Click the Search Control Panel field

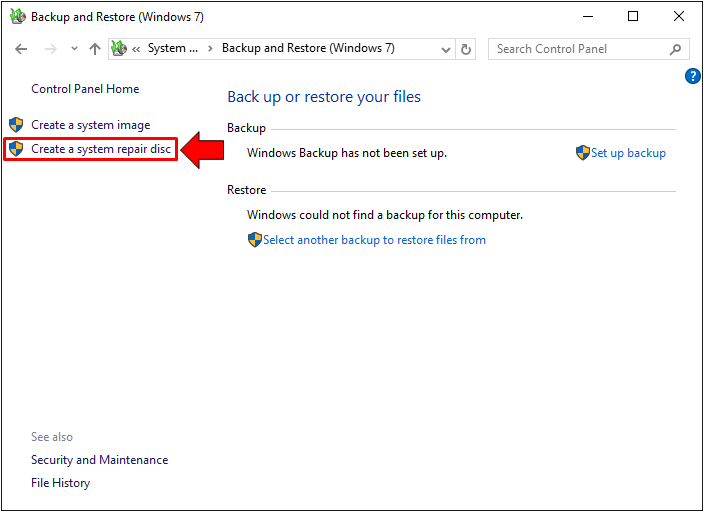tap(579, 49)
